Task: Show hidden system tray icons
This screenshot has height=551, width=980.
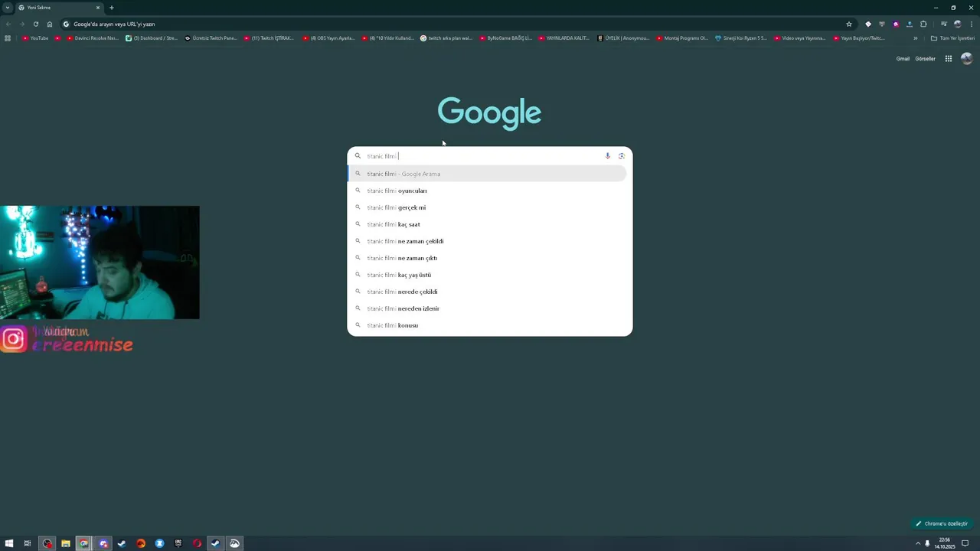Action: (918, 543)
